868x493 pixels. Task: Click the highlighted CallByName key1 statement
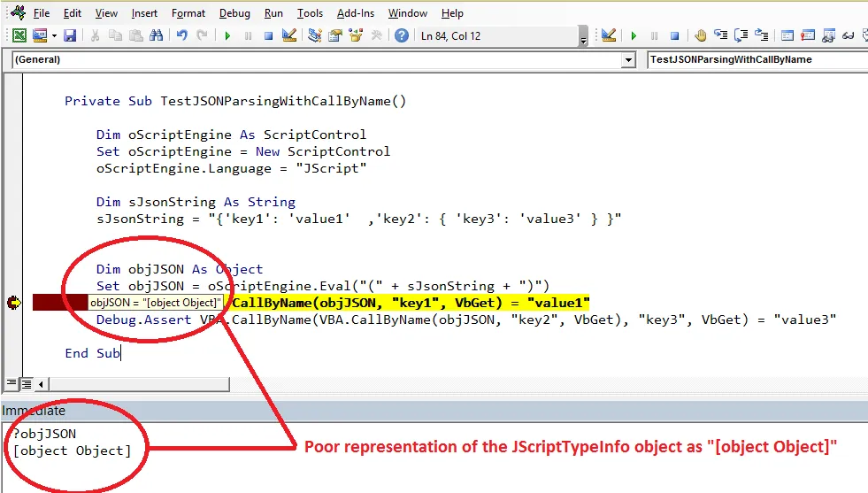point(411,303)
